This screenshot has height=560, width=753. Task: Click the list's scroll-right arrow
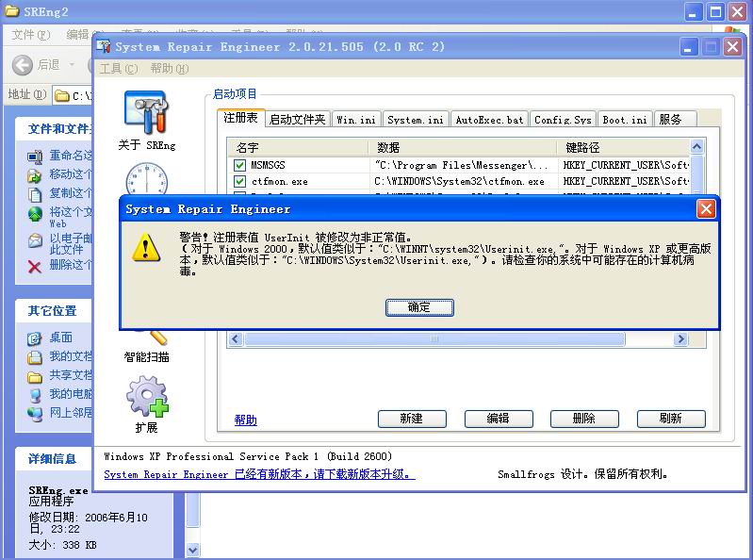pyautogui.click(x=680, y=339)
